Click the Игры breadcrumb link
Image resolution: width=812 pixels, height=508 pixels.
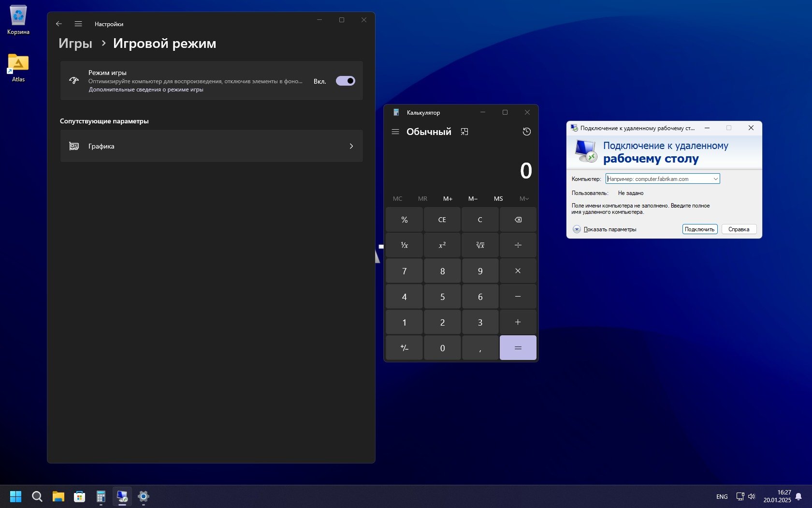click(x=75, y=44)
